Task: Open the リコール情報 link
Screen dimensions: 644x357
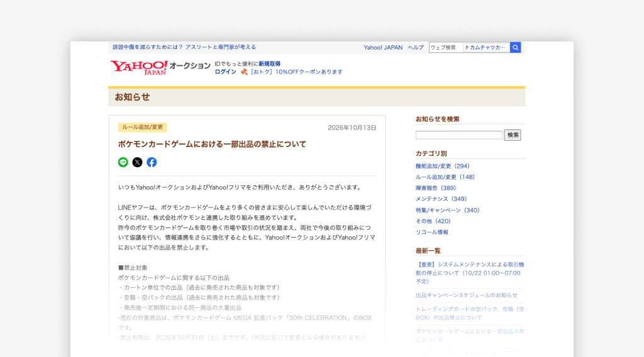Action: pos(432,233)
